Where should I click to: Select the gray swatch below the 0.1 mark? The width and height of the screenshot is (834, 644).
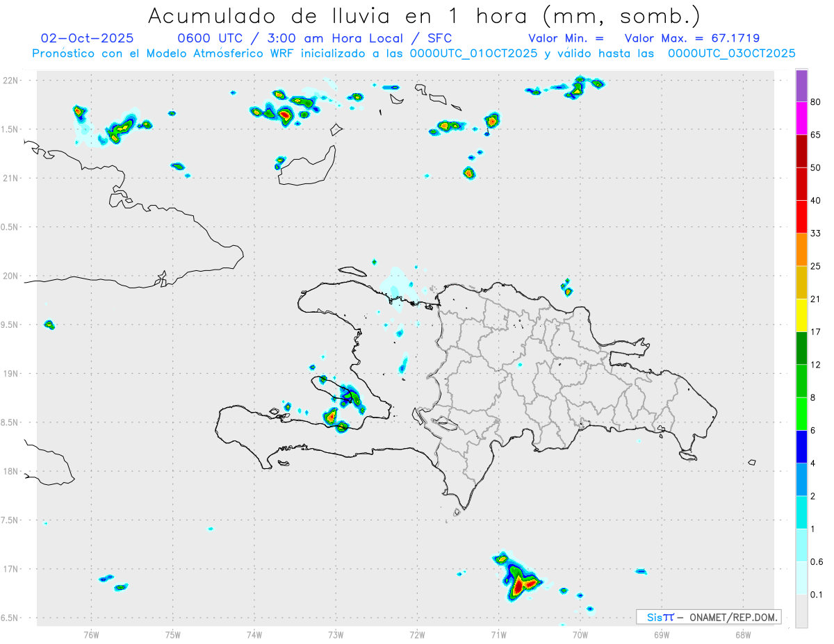point(801,611)
